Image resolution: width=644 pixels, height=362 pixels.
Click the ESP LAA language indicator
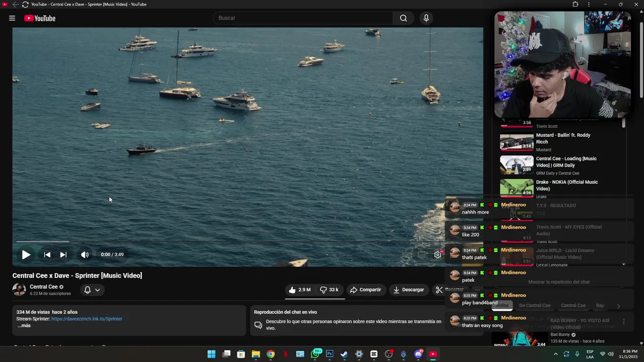pyautogui.click(x=590, y=354)
